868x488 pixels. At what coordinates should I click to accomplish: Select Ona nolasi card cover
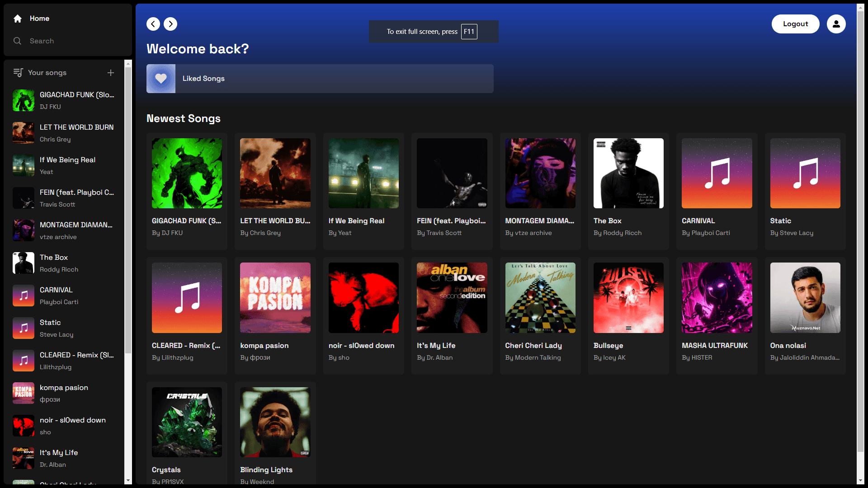point(805,298)
